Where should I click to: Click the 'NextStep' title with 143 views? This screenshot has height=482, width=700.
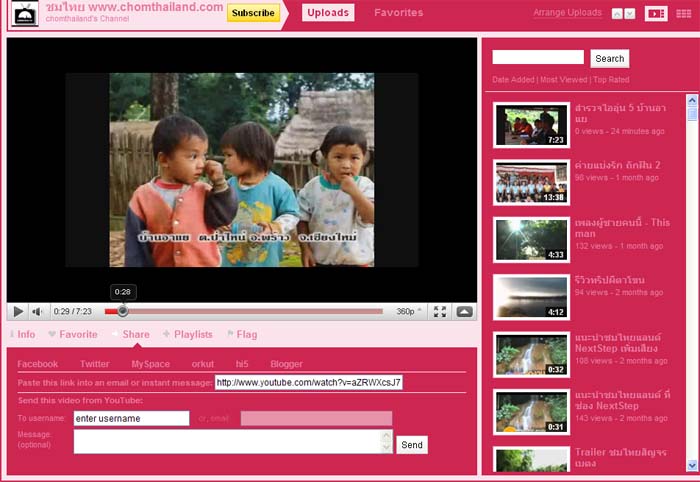point(622,400)
